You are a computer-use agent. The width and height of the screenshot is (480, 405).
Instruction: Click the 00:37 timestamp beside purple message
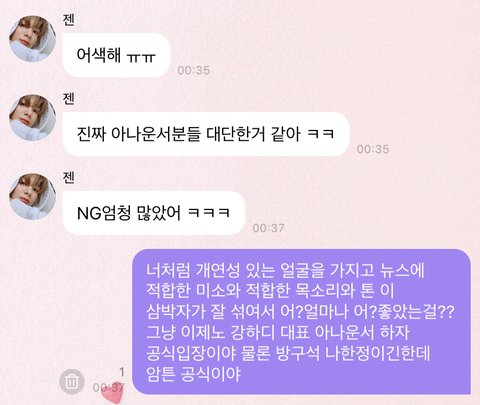click(x=109, y=387)
